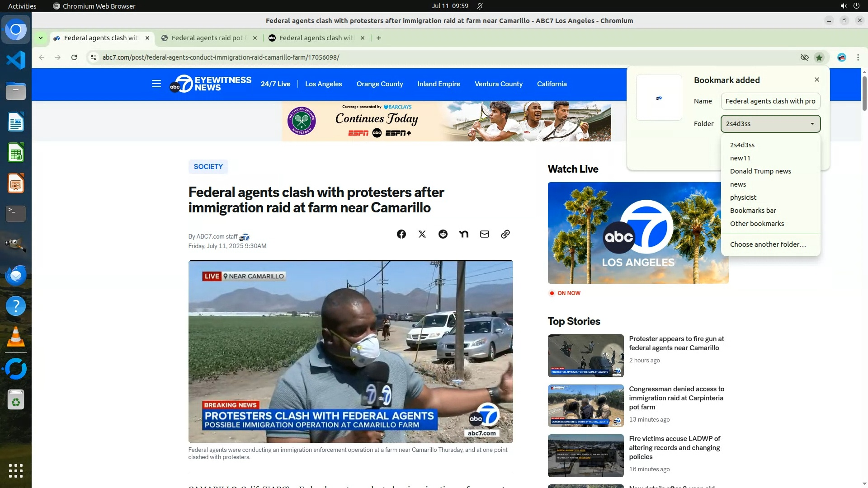Open the hamburger menu on ABC7 header
Viewport: 868px width, 488px height.
coord(156,84)
